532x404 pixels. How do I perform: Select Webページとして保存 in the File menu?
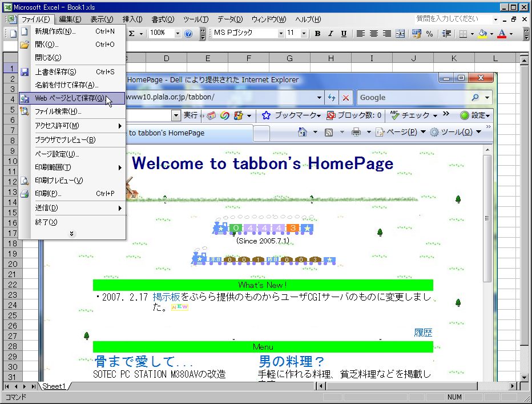pos(72,98)
